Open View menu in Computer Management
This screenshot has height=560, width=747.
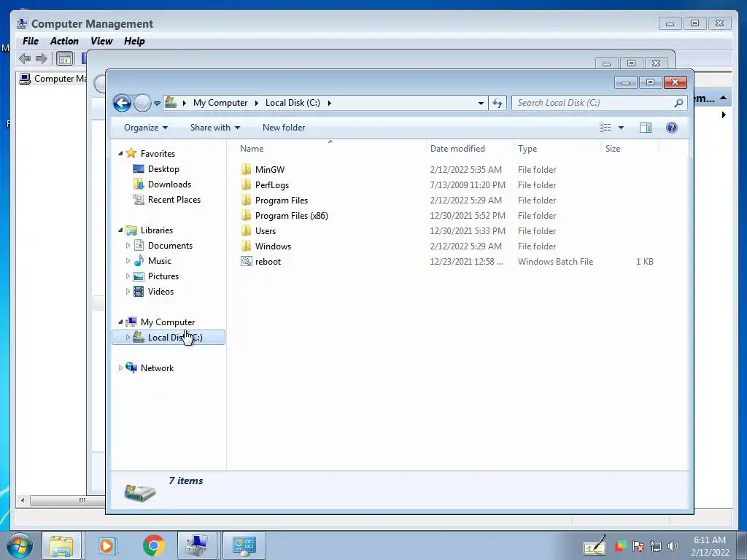pyautogui.click(x=101, y=42)
